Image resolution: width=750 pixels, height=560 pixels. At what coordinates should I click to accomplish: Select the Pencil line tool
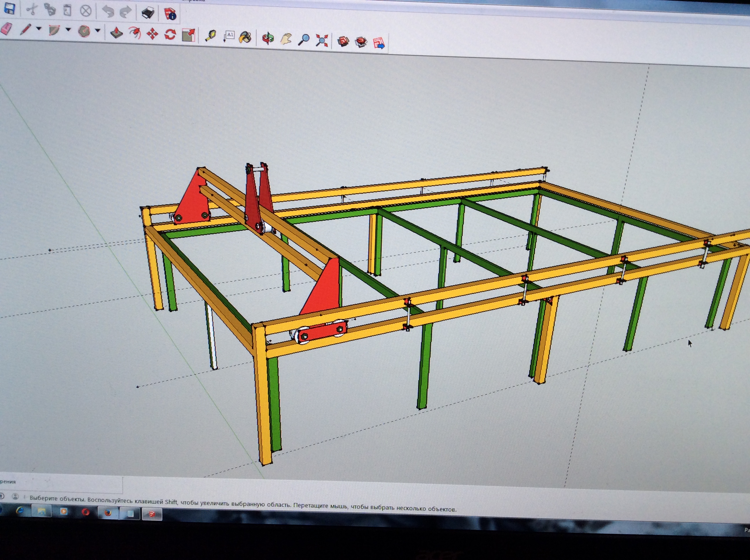pos(25,30)
